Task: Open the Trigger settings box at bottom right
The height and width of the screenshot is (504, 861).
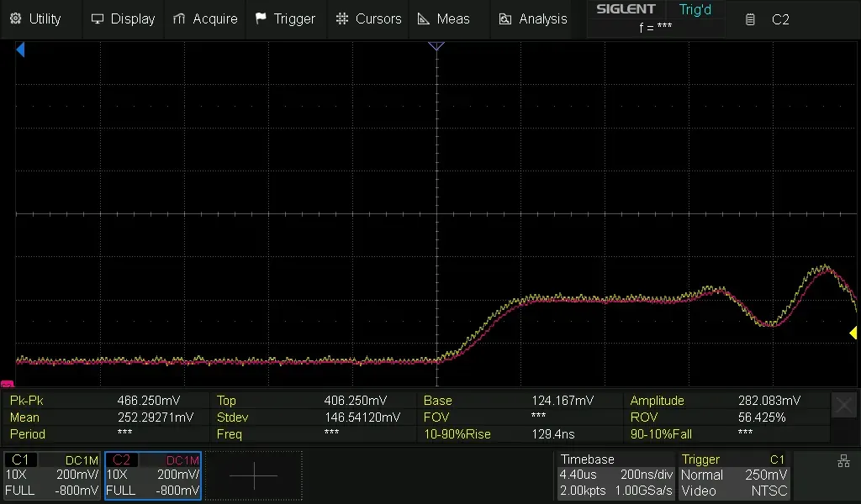Action: click(733, 475)
